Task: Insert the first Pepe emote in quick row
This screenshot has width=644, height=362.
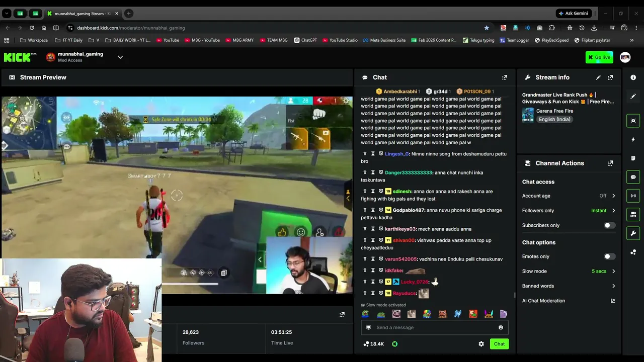Action: [365, 314]
